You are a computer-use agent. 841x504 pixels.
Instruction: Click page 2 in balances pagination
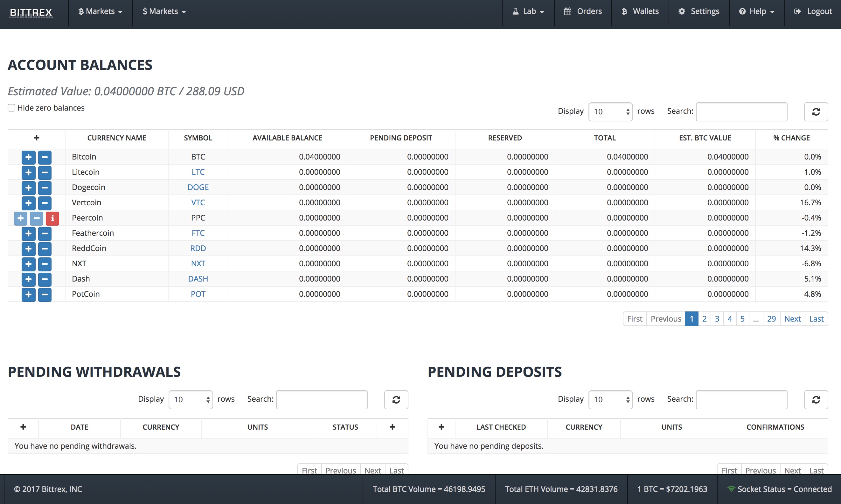[x=705, y=319]
